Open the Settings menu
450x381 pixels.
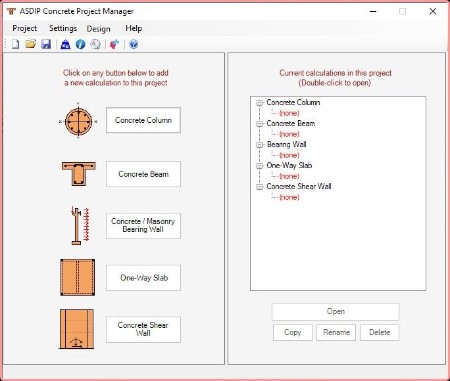(63, 28)
